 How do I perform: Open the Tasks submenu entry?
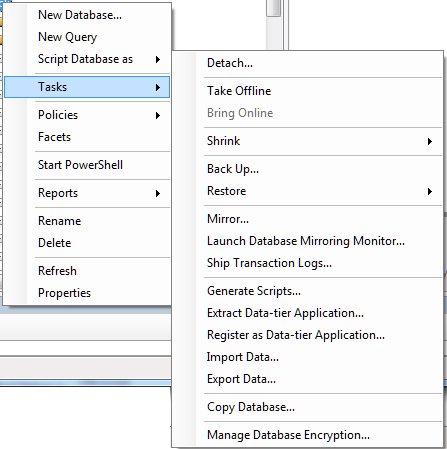click(87, 87)
